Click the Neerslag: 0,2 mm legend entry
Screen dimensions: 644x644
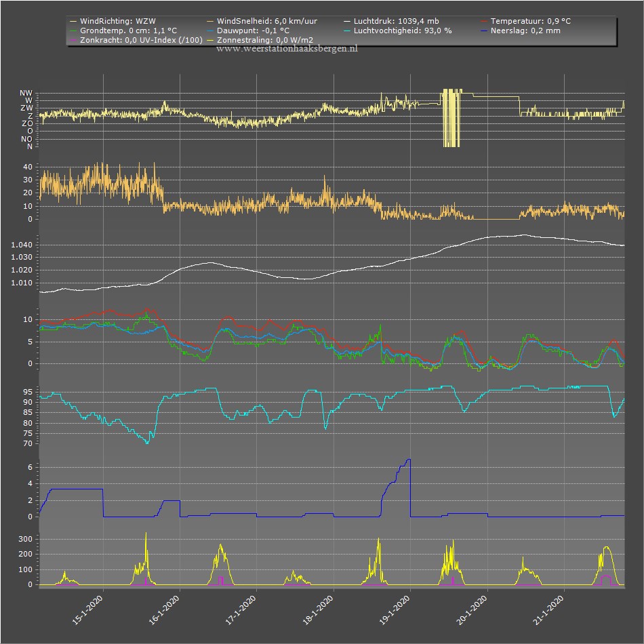pyautogui.click(x=521, y=31)
